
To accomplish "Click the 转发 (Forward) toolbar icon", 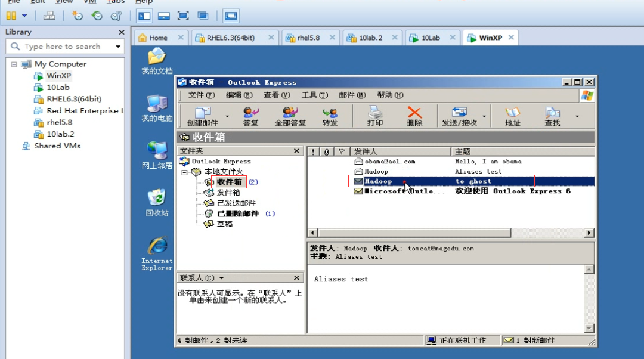I will pos(330,116).
